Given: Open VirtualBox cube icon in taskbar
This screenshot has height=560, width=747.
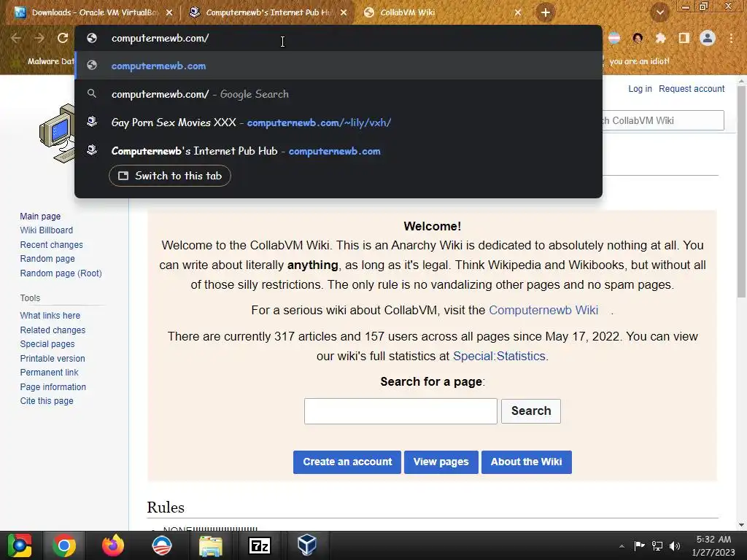Looking at the screenshot, I should pos(307,545).
